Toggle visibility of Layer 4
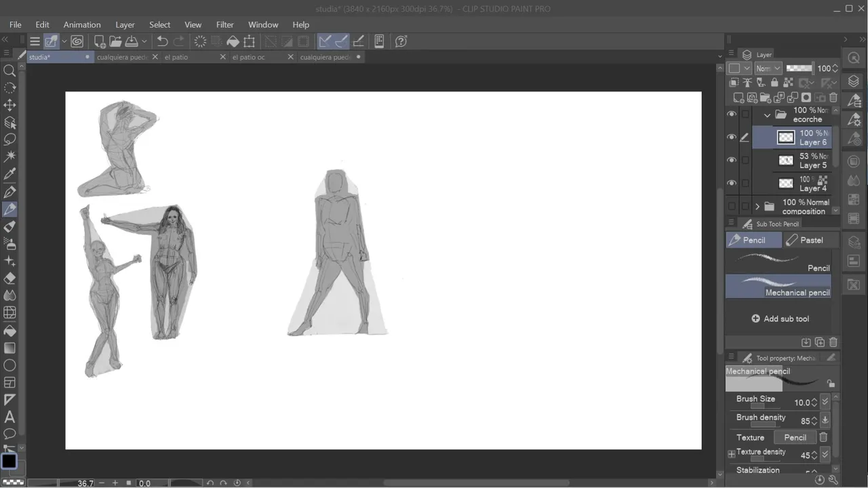The image size is (868, 488). tap(731, 183)
